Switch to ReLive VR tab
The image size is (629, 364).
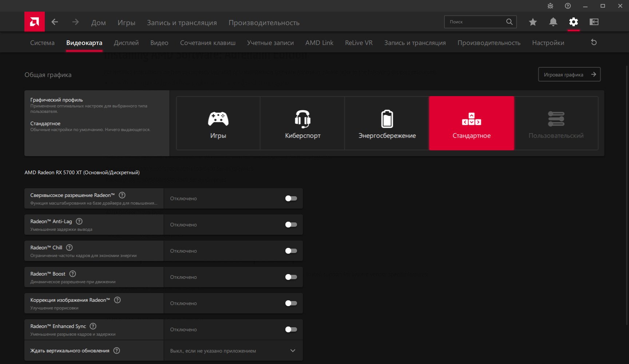click(x=359, y=43)
